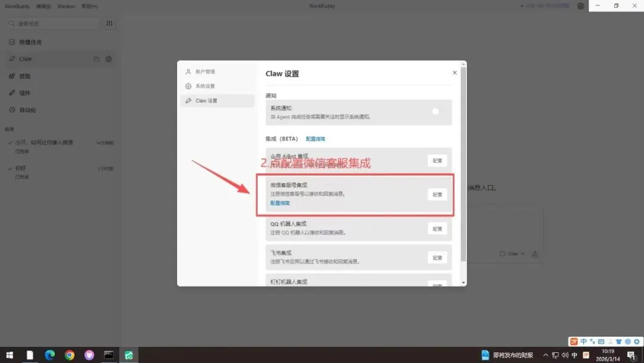Screen dimensions: 644x363
Task: Click the shirt skin icon on input method bar
Action: click(x=618, y=342)
